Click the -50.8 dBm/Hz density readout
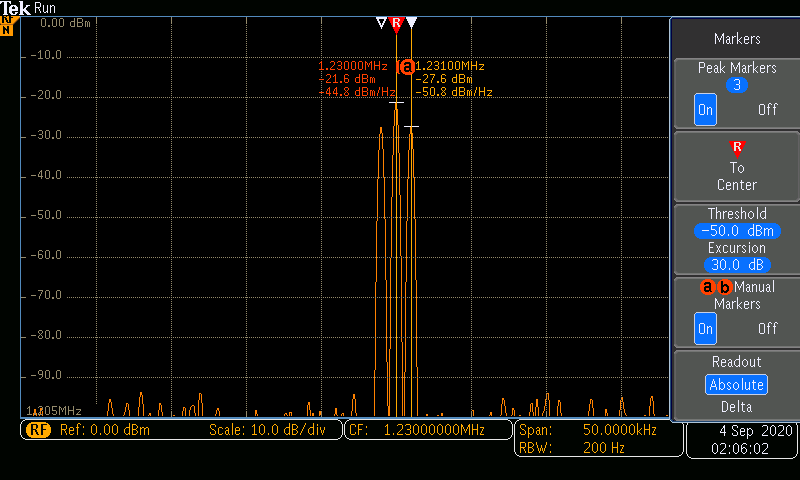 (454, 92)
